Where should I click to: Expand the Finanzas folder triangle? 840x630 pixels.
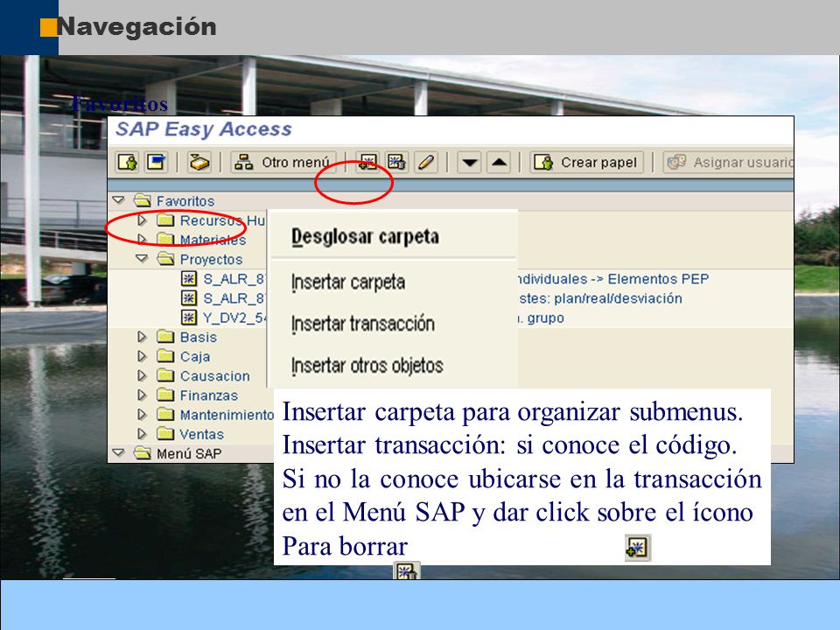point(142,395)
